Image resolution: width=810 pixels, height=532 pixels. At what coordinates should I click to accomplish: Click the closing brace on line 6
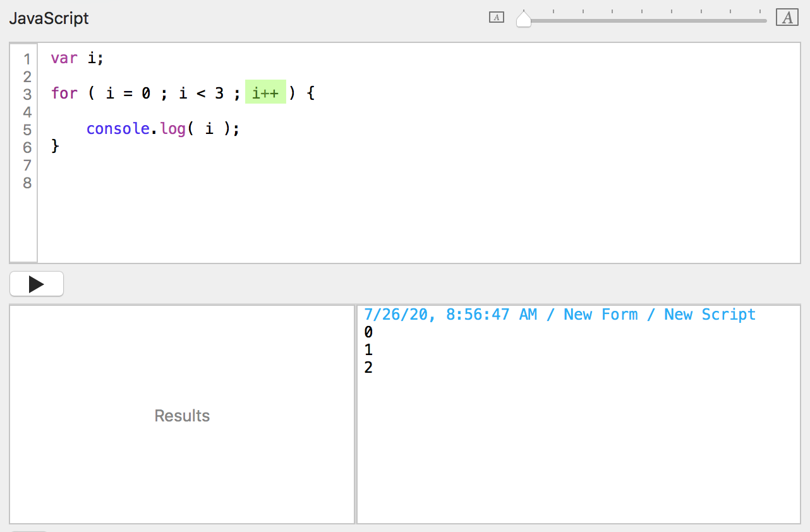(55, 147)
